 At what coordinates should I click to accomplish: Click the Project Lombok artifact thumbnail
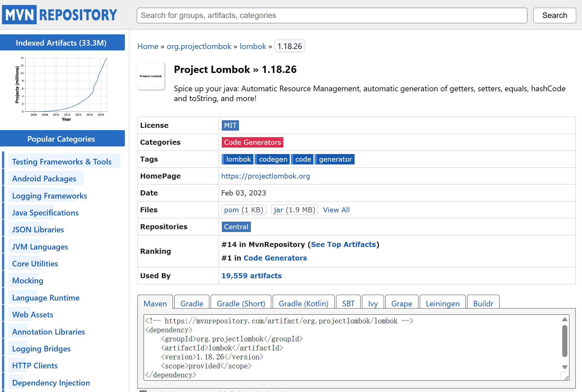(x=151, y=76)
